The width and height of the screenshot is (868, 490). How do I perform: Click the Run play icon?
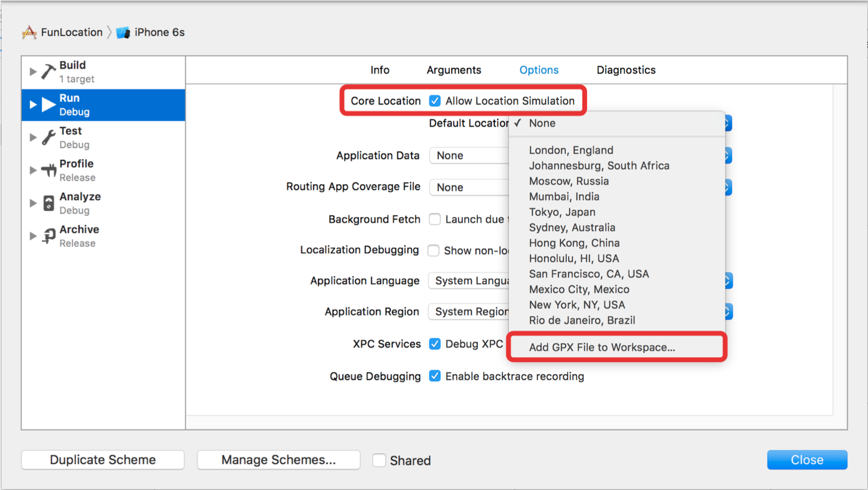tap(49, 105)
